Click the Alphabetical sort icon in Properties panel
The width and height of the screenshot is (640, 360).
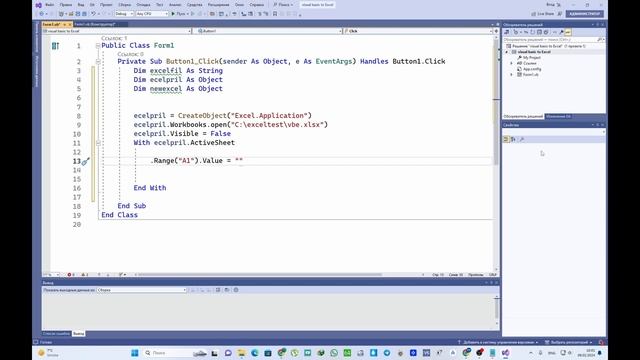pyautogui.click(x=513, y=140)
